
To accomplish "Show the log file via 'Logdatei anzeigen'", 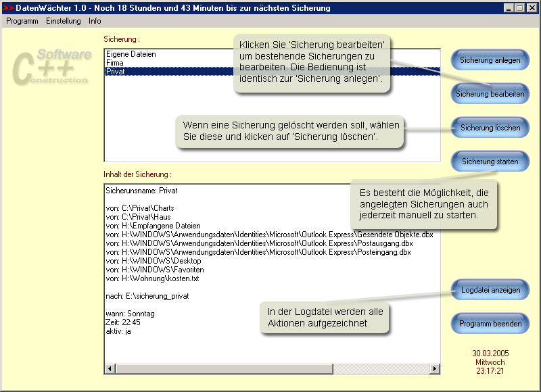I will (x=490, y=289).
